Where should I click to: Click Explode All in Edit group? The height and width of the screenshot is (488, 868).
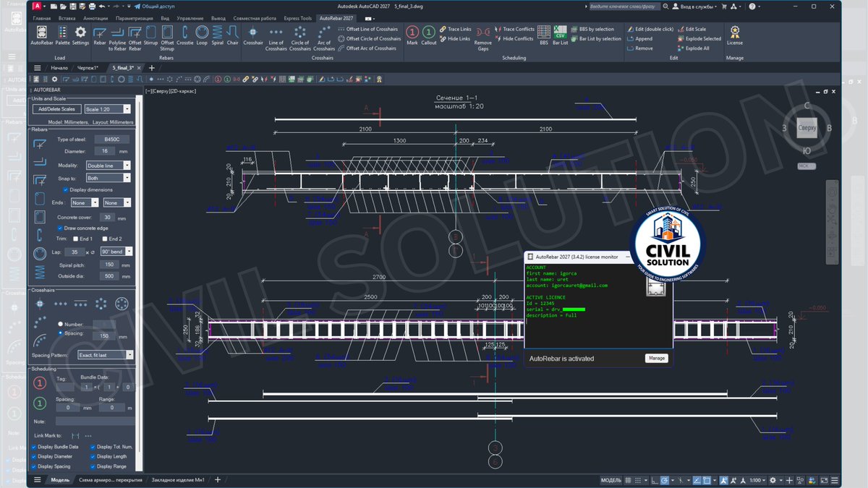point(692,48)
